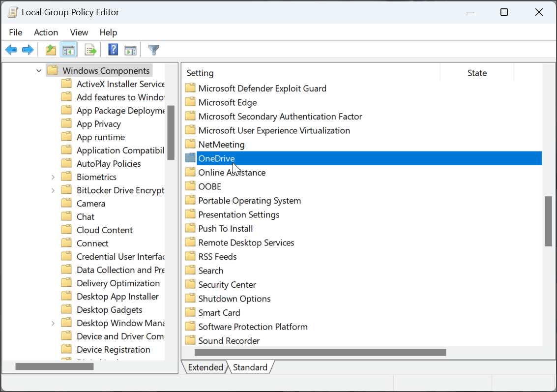This screenshot has width=557, height=392.
Task: Click the right pane horizontal scrollbar
Action: pos(320,352)
